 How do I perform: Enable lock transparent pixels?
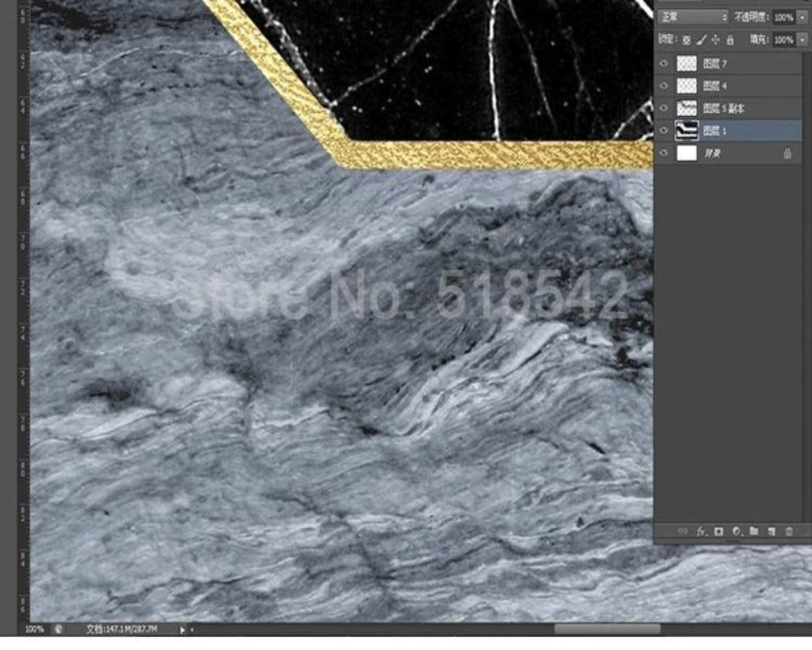[x=688, y=39]
